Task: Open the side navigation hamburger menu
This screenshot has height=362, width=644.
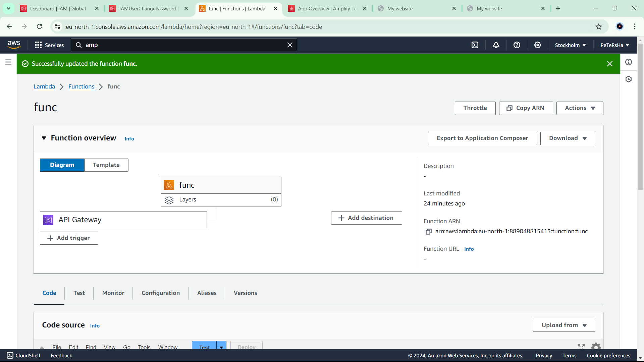Action: 8,62
